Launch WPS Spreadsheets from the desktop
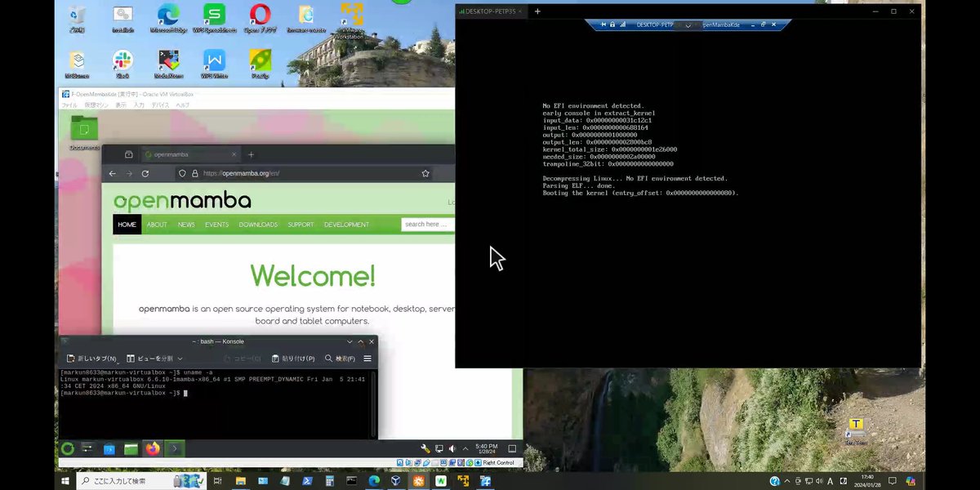This screenshot has height=490, width=980. coord(214,18)
